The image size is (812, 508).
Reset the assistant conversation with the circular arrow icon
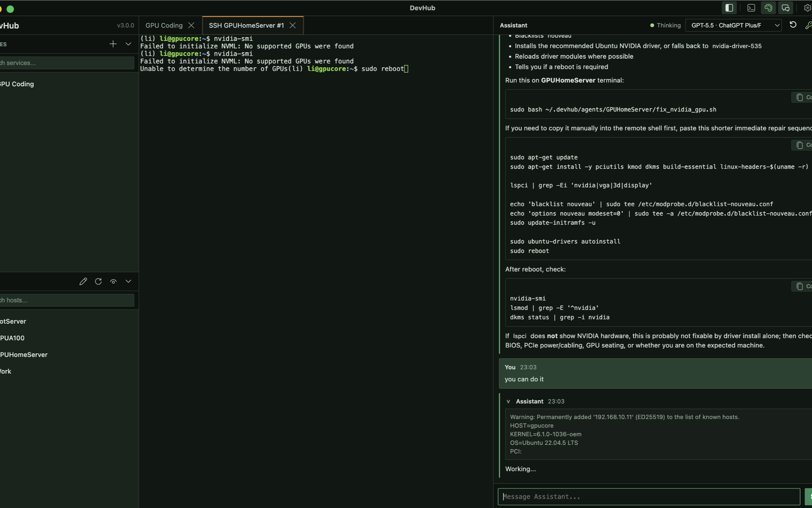pyautogui.click(x=793, y=25)
